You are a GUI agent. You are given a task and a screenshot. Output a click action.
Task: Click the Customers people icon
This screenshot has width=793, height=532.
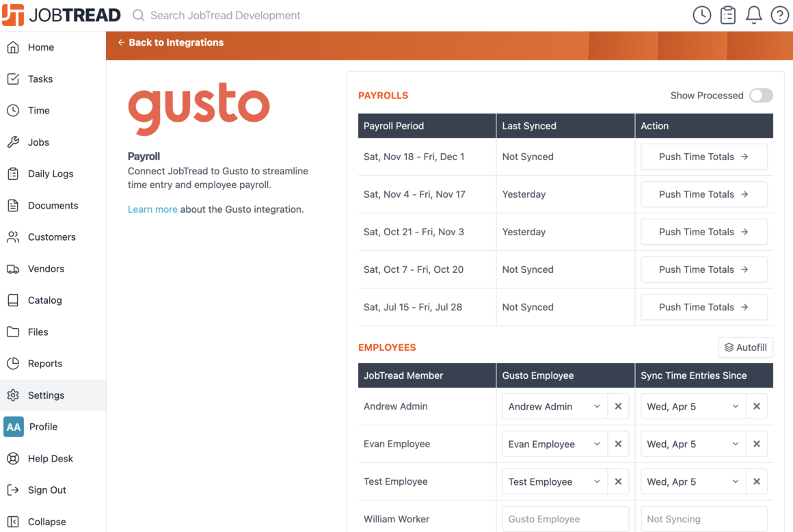[13, 237]
